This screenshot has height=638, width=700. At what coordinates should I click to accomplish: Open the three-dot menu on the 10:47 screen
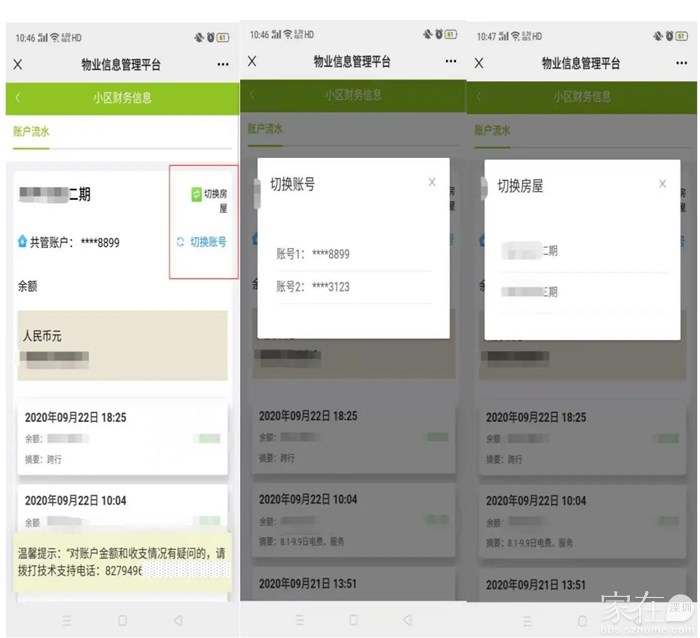click(679, 62)
